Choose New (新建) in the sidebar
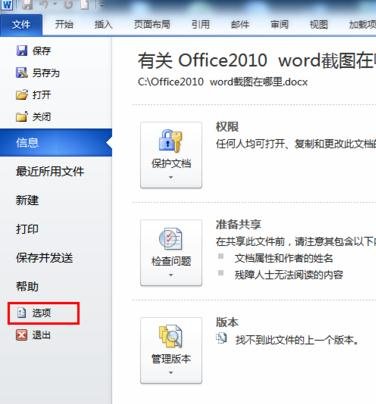 [27, 200]
